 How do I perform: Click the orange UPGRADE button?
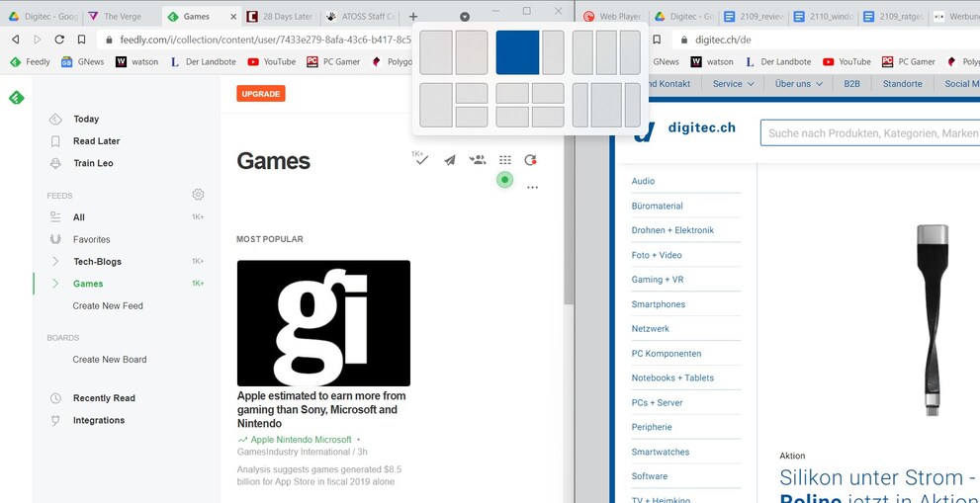pyautogui.click(x=261, y=94)
